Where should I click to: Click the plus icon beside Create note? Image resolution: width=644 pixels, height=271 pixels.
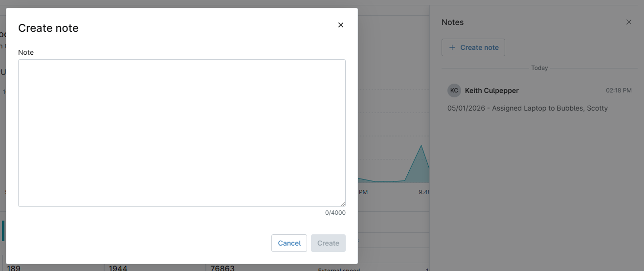coord(452,47)
